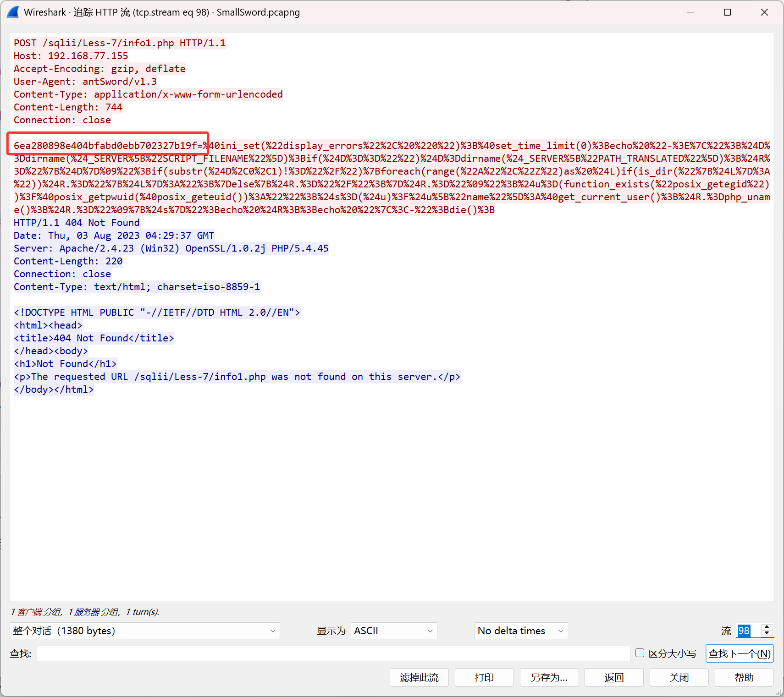Click the <h1>Not Found</h1> line
784x697 pixels.
coord(65,364)
